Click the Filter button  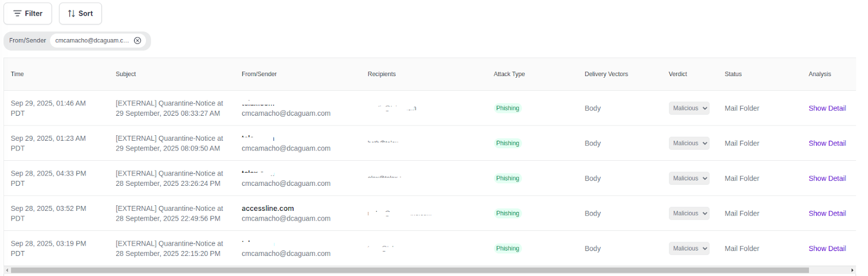[x=28, y=14]
